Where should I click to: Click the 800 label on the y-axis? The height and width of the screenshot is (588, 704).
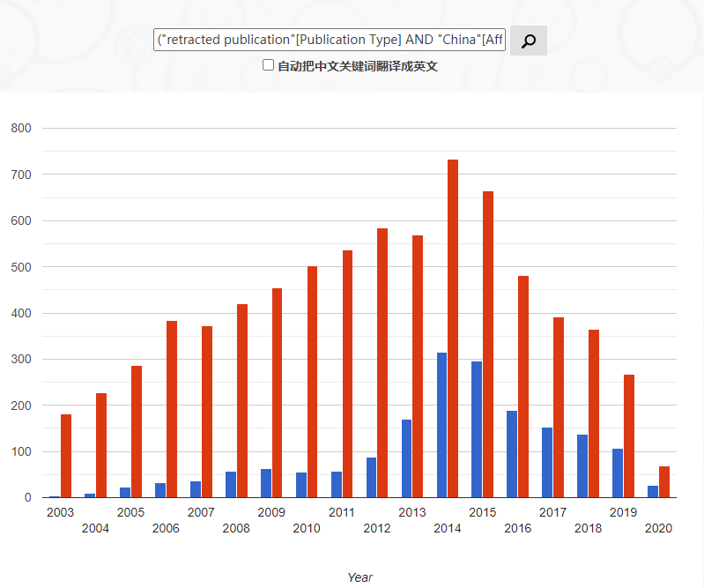click(x=21, y=128)
